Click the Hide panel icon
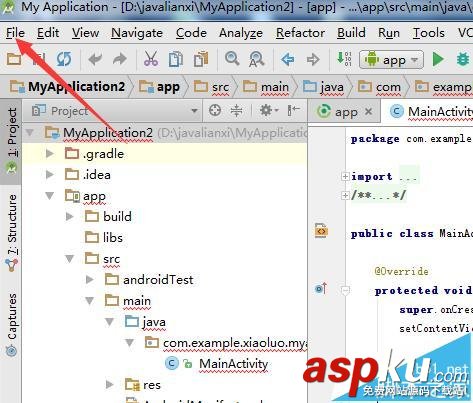473x403 pixels. coord(293,110)
